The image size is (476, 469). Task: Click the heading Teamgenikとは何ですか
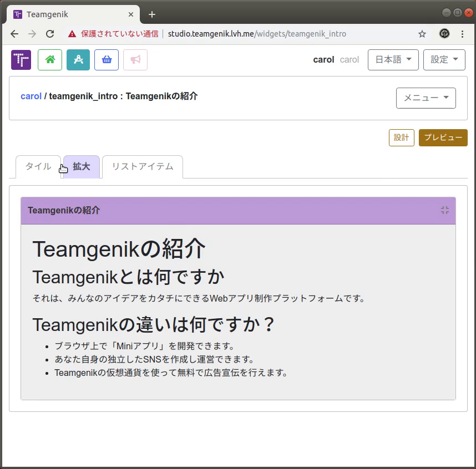click(x=128, y=277)
